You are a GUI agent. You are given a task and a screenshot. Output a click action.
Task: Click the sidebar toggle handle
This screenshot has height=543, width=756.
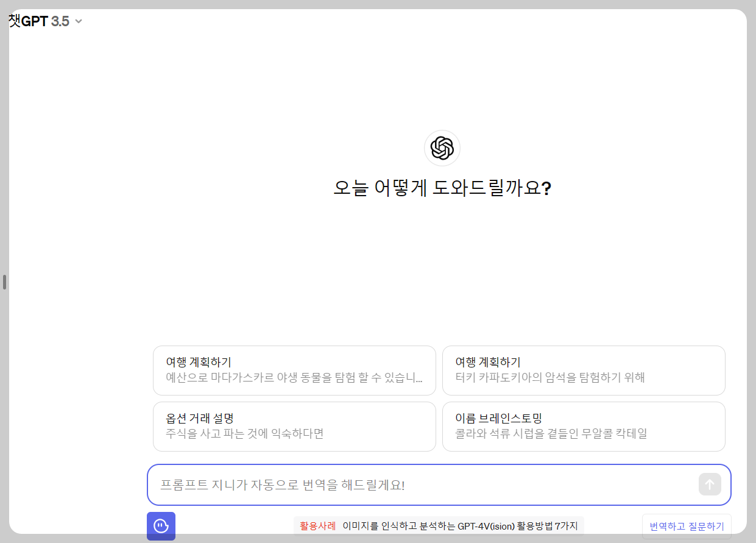pyautogui.click(x=4, y=282)
